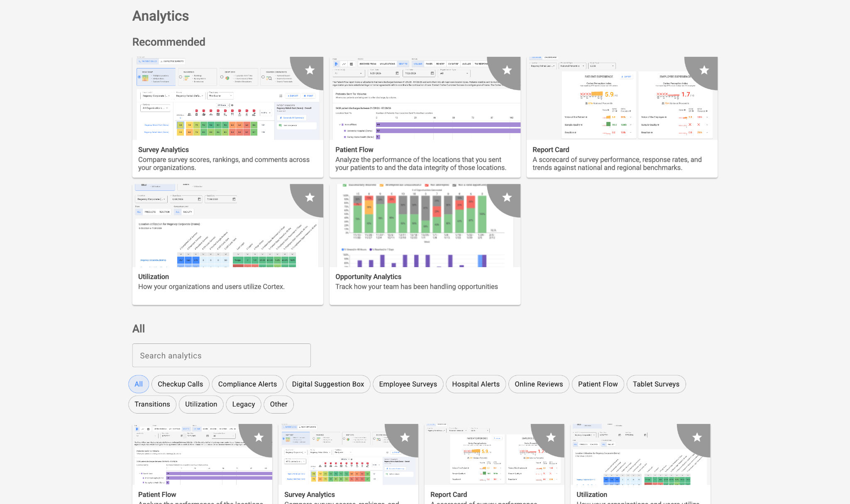Star the Survey Analytics card under All
The image size is (850, 504).
click(x=405, y=437)
